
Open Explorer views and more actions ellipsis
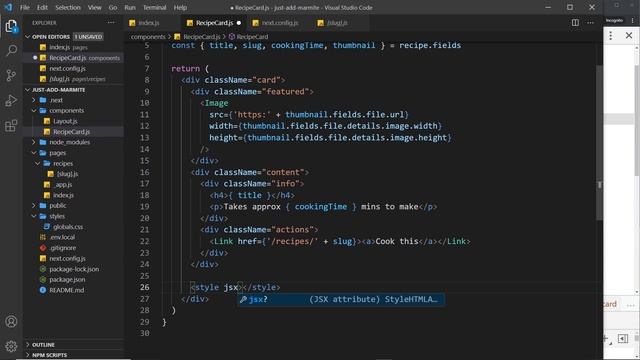[x=111, y=23]
